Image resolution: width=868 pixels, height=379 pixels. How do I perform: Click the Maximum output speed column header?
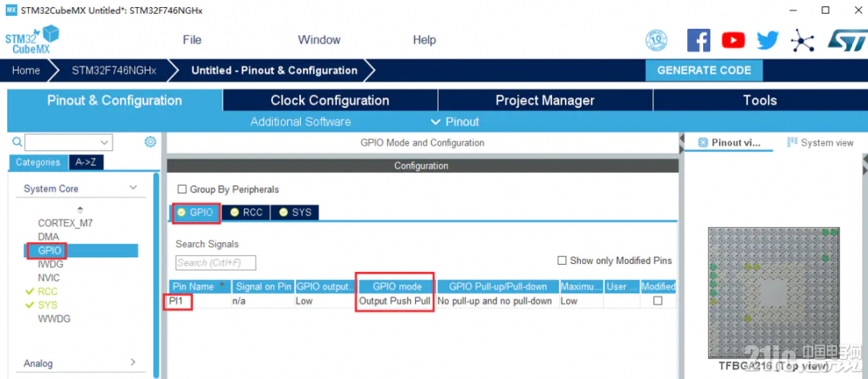coord(581,286)
